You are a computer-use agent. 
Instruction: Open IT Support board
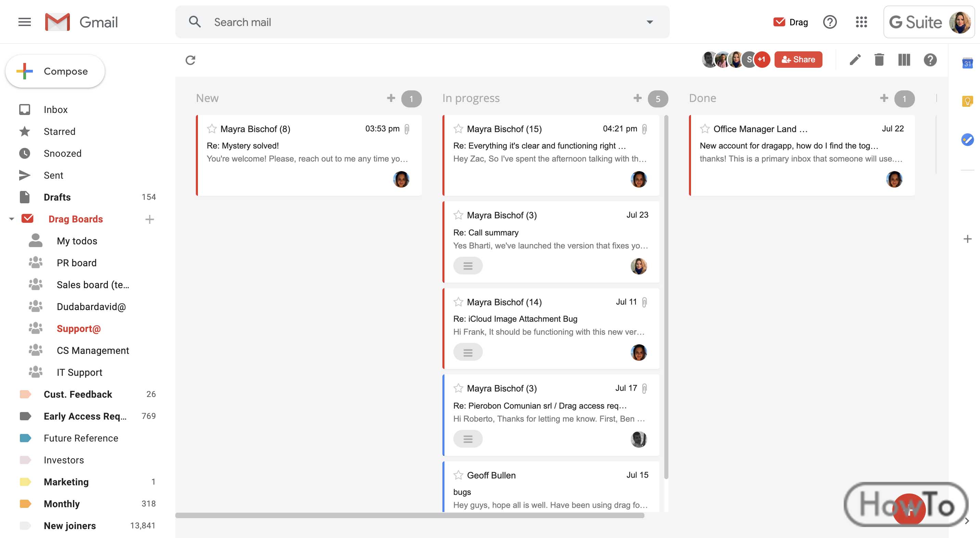click(79, 372)
